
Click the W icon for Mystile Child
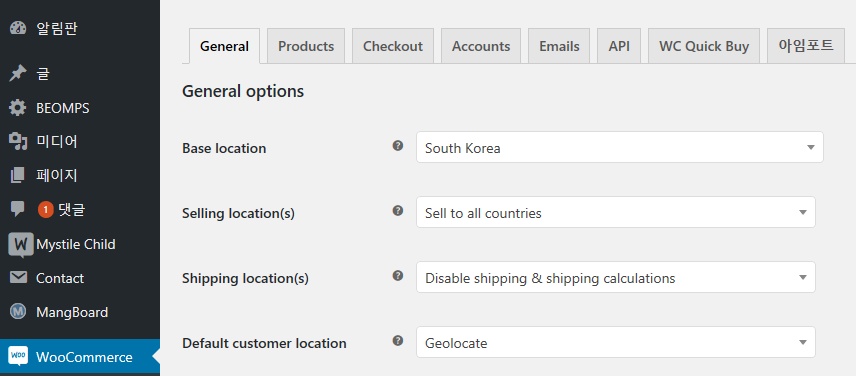21,244
